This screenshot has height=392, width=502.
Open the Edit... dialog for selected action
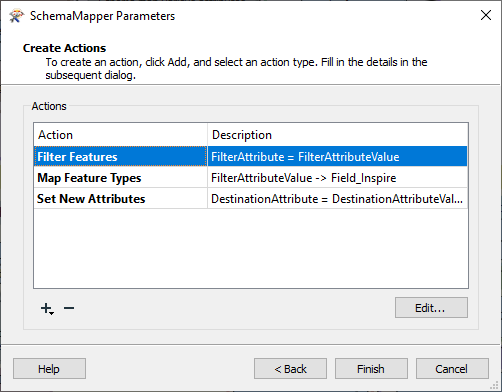pos(431,308)
